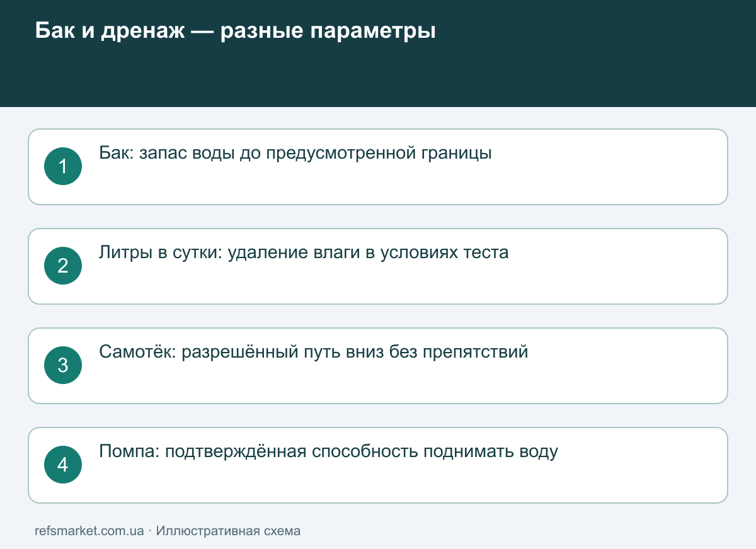Select the text "Помпа: подтверждённая способность поднимать воду"
The width and height of the screenshot is (756, 549).
[329, 451]
